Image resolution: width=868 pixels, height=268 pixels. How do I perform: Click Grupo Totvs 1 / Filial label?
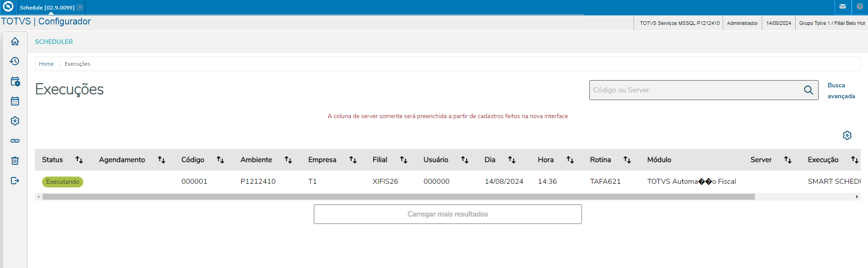click(832, 23)
